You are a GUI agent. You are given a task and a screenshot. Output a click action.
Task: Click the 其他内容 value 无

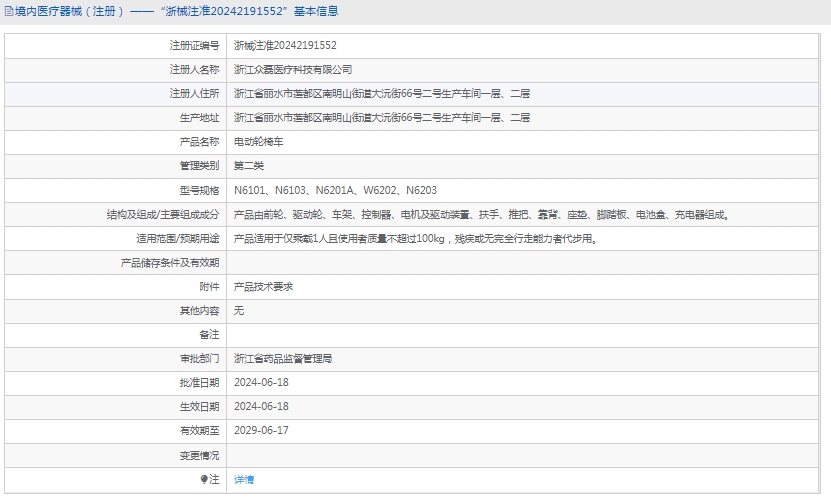click(x=239, y=310)
